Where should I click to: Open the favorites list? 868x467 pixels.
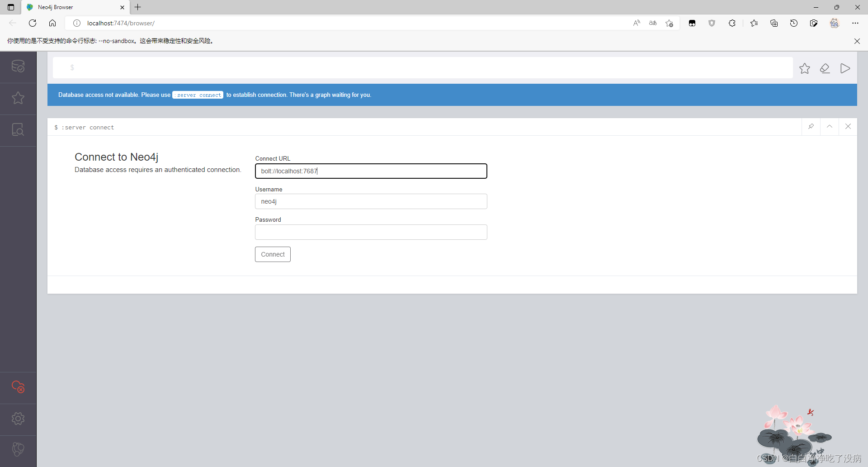[x=754, y=23]
